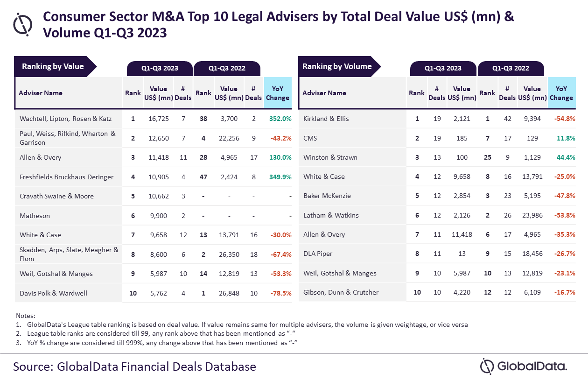This screenshot has height=381, width=588.
Task: Click the YoY Change header in value table
Action: click(278, 93)
